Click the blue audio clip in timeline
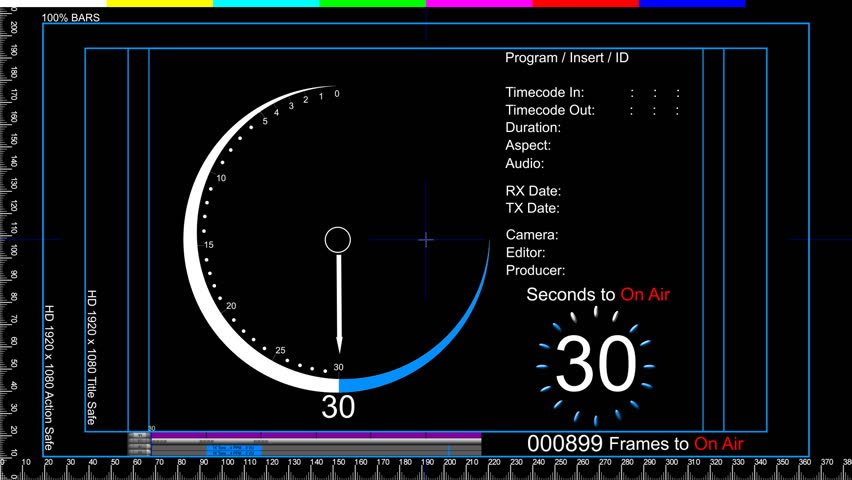 click(234, 450)
